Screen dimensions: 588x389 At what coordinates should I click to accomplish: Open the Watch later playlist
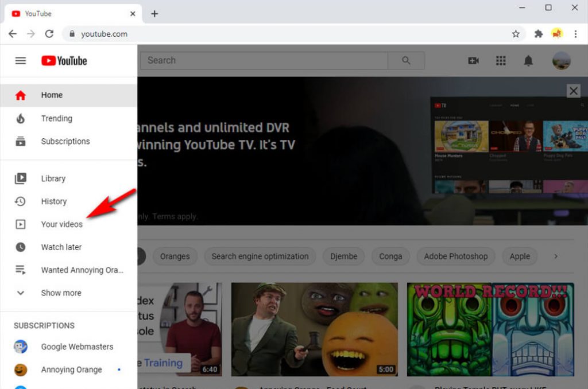[69, 247]
